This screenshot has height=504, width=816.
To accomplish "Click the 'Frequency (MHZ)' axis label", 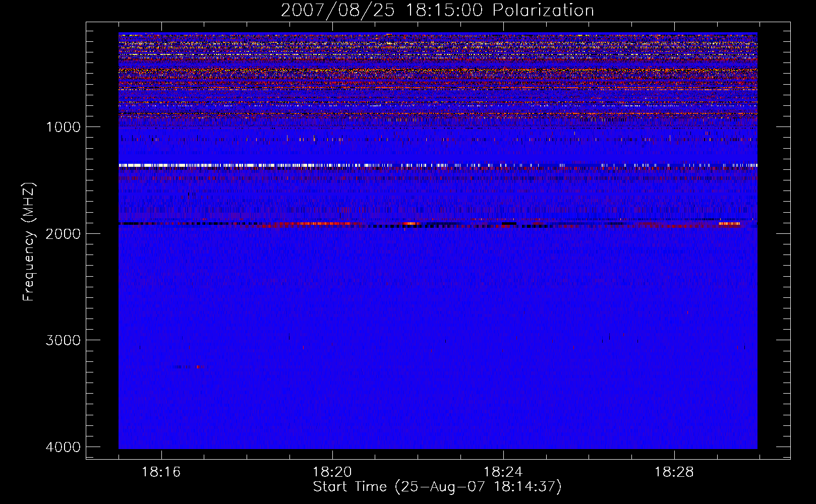I will (x=29, y=242).
